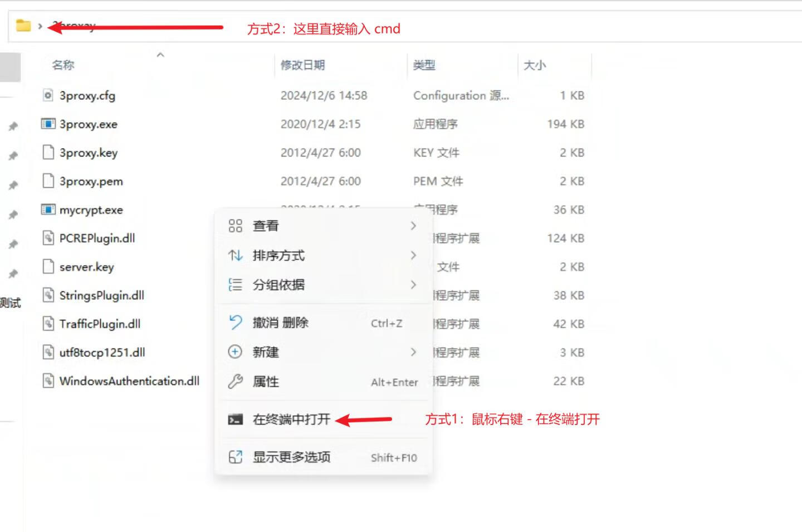Screen dimensions: 802x532
Task: Click the type cell Configuration 源...
Action: click(461, 95)
